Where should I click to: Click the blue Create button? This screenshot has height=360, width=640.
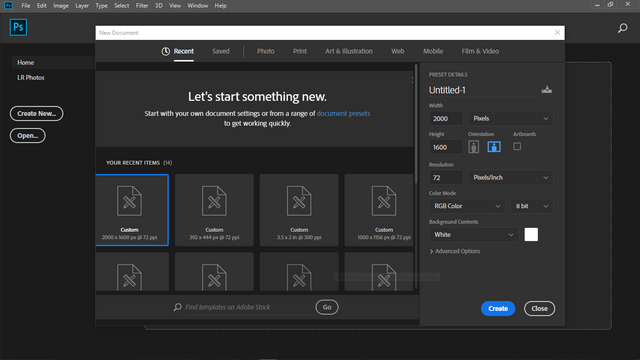(x=498, y=309)
